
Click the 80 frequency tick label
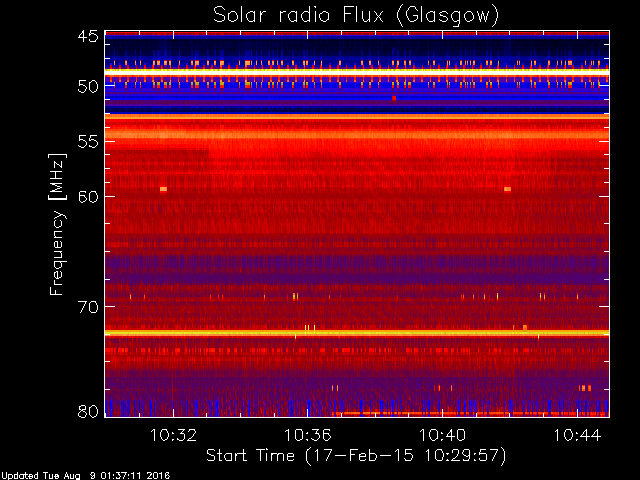pos(88,411)
